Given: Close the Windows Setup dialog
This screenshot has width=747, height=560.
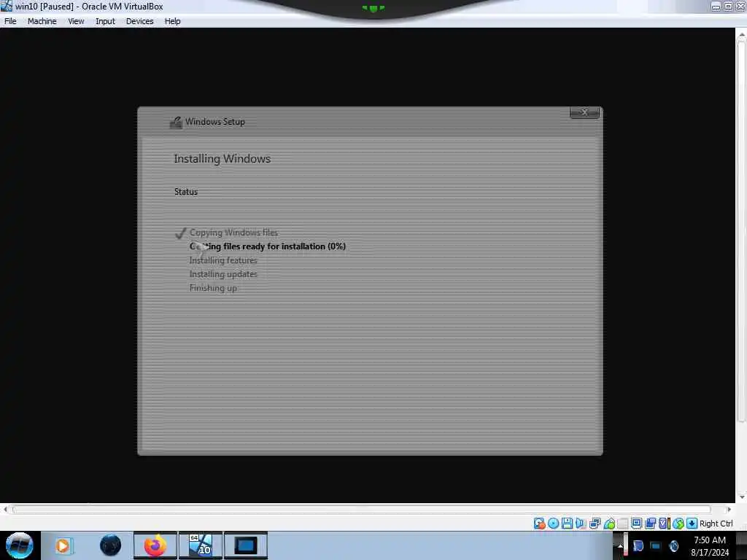Looking at the screenshot, I should (x=584, y=112).
